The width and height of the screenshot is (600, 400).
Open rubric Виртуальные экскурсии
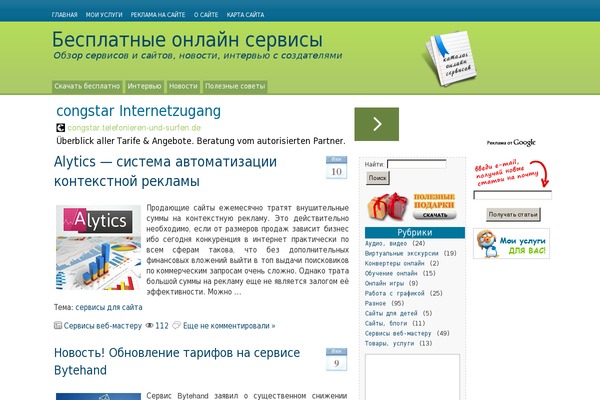pos(401,253)
